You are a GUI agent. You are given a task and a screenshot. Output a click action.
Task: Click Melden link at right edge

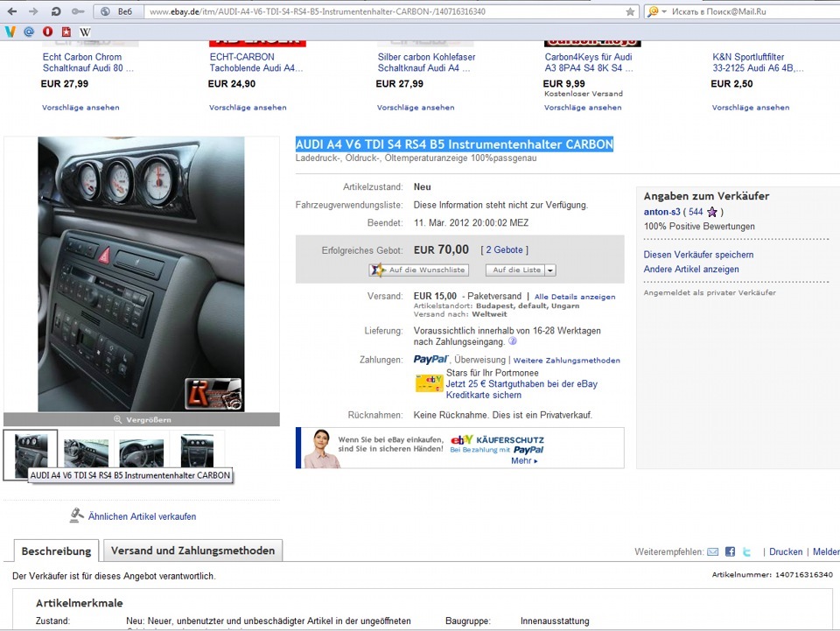[x=826, y=551]
